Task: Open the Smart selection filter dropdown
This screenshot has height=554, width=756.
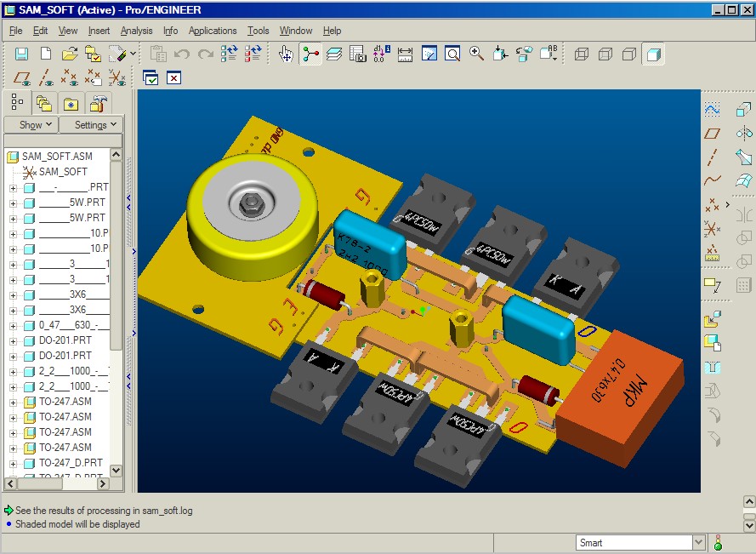Action: [698, 543]
